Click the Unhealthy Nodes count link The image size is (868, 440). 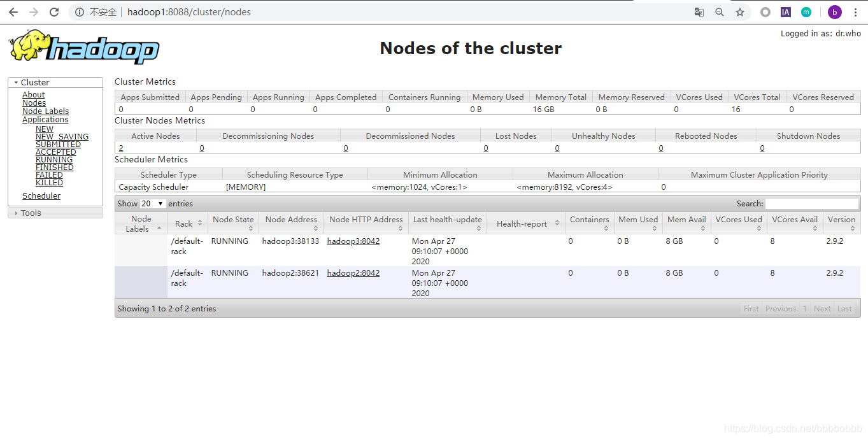[557, 148]
